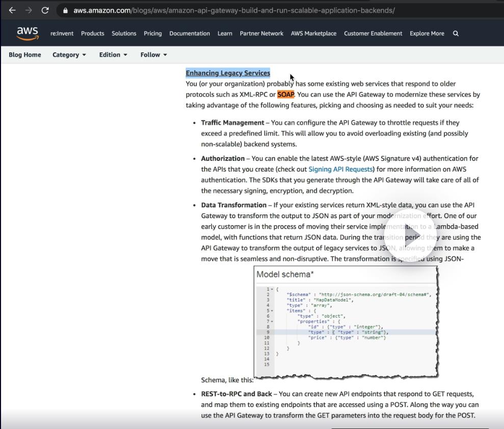Click the Authorization bold term
The width and height of the screenshot is (504, 429).
tap(223, 158)
